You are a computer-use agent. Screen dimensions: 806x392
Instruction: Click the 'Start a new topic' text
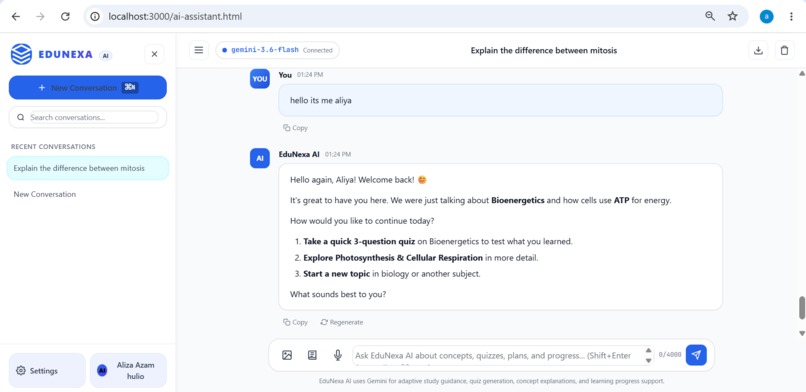[x=337, y=274]
